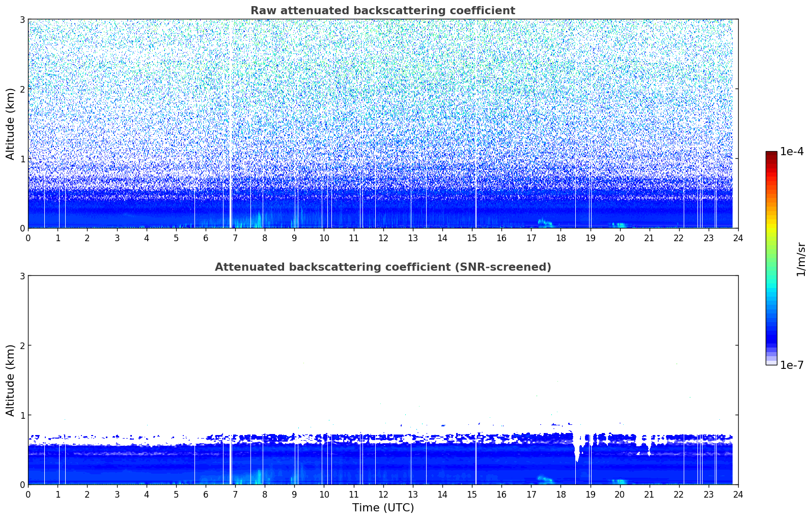Click hour 12 tick on top plot axis
This screenshot has height=519, width=812.
(x=383, y=238)
